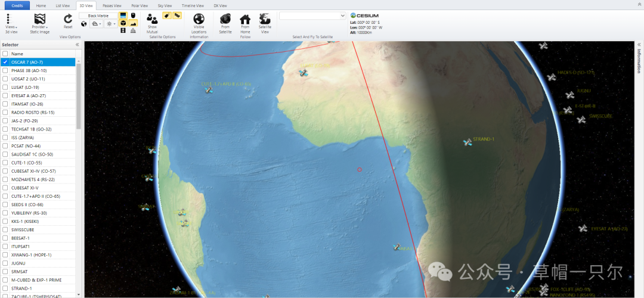The width and height of the screenshot is (644, 298).
Task: Toggle the 3D cube mode icon
Action: click(123, 23)
